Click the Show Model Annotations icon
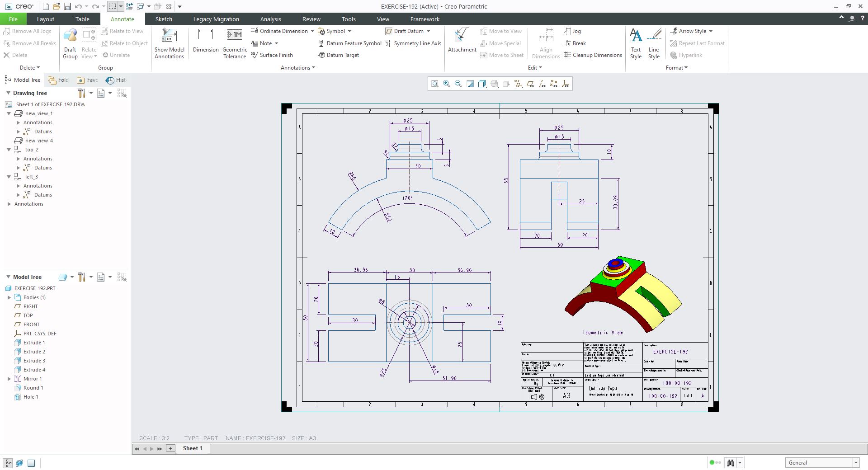 (x=170, y=43)
